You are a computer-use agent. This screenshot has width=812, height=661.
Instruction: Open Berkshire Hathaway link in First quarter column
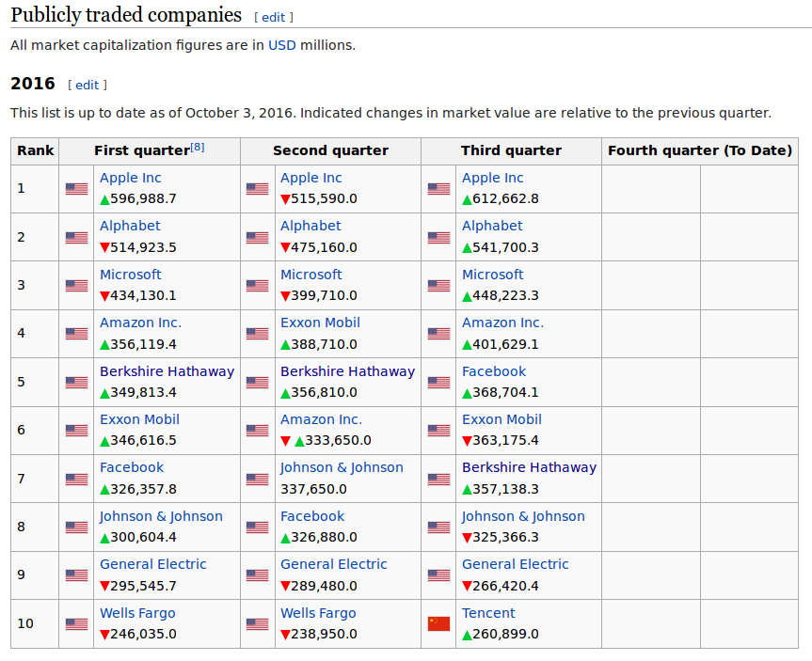coord(167,371)
